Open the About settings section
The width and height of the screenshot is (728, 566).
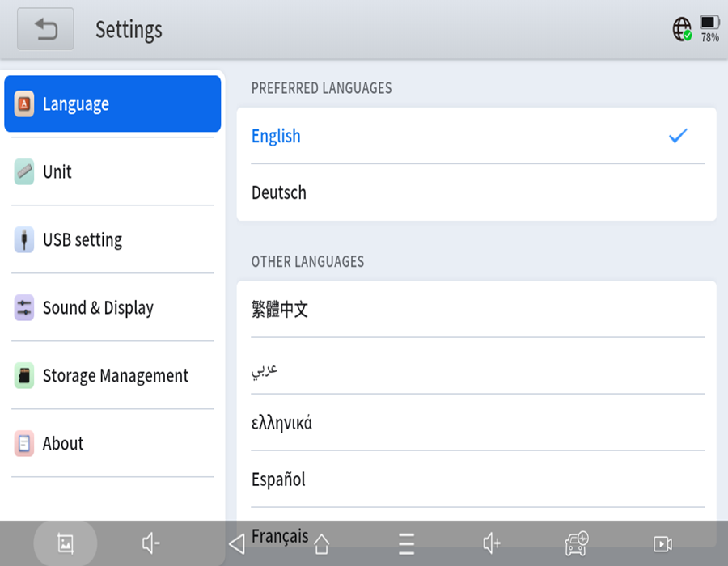coord(112,443)
